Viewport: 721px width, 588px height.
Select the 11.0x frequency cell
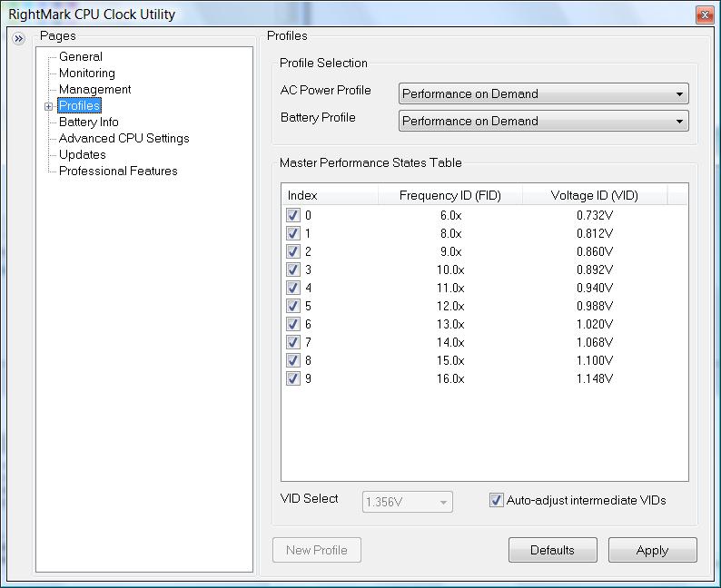(x=450, y=288)
